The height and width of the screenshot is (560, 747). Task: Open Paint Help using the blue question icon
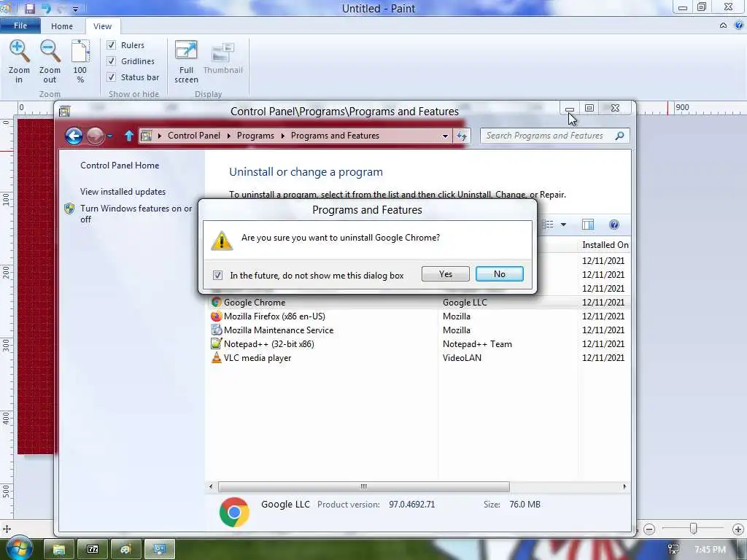[739, 26]
